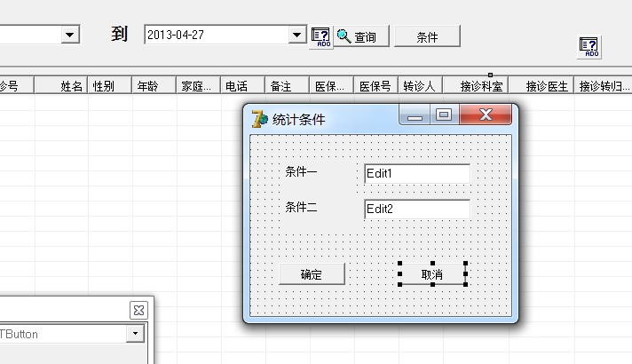Image resolution: width=632 pixels, height=364 pixels.
Task: Click the 接诊转归... column header
Action: [x=604, y=86]
